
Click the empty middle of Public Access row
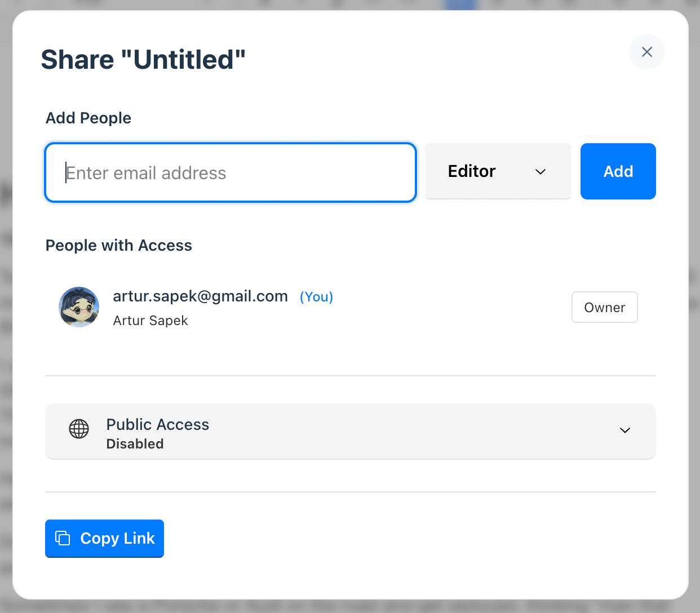(395, 432)
